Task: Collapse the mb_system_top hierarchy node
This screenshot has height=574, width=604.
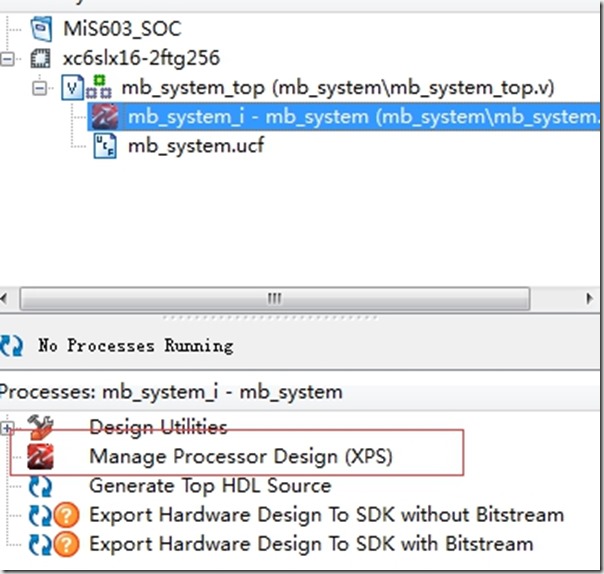Action: (x=39, y=88)
